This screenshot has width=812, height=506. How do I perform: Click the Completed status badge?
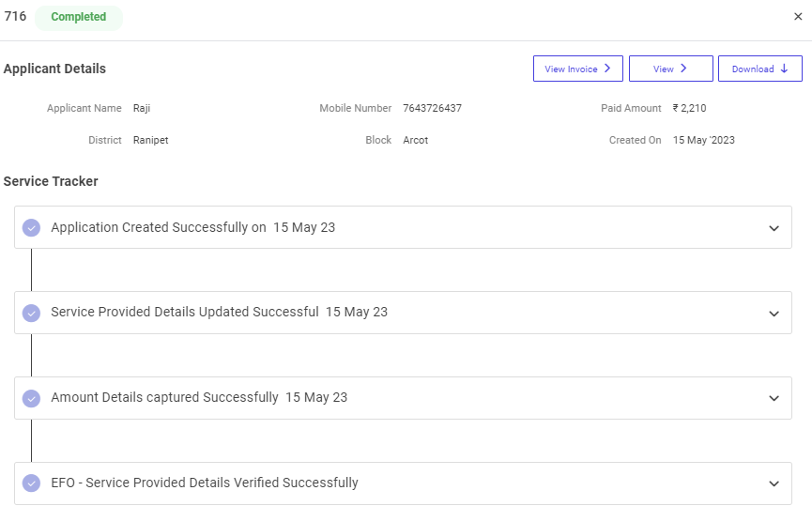coord(79,17)
